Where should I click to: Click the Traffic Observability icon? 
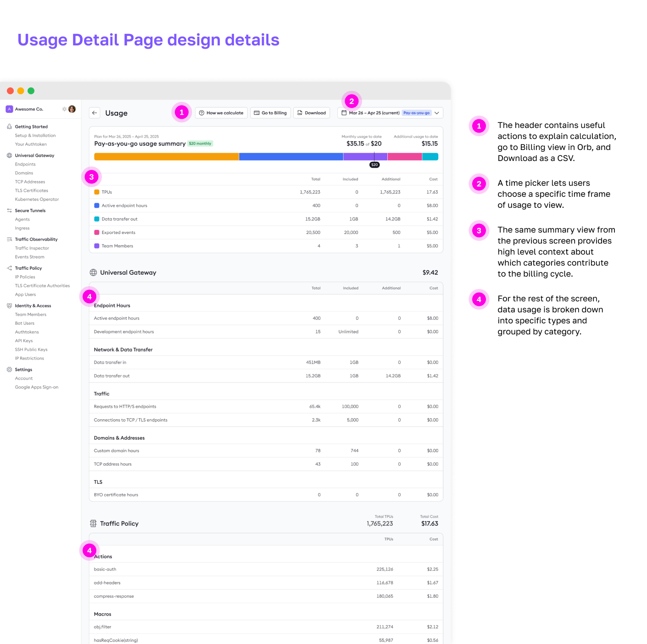[9, 239]
